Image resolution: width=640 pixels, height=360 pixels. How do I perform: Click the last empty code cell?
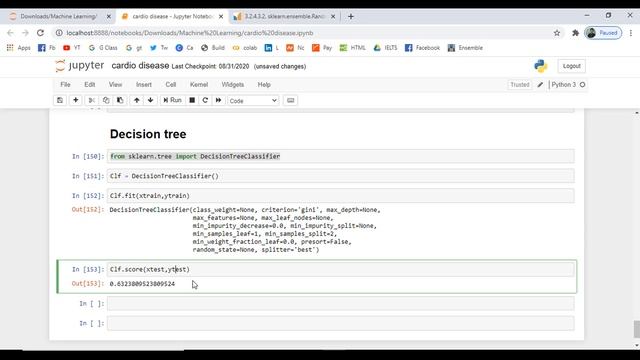340,323
